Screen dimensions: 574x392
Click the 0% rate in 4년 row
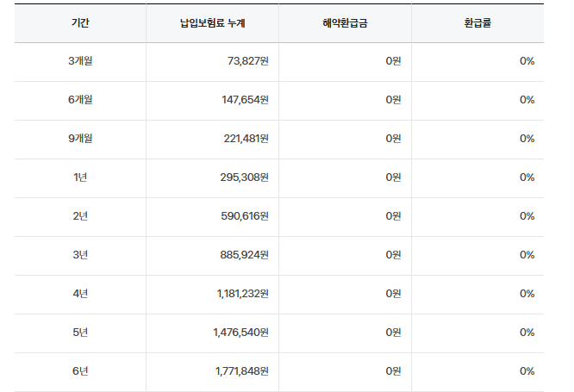[x=527, y=294]
